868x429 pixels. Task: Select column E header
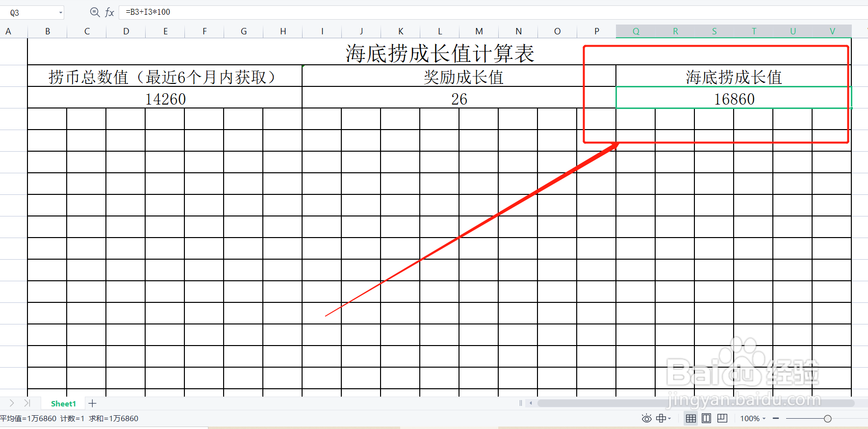165,31
